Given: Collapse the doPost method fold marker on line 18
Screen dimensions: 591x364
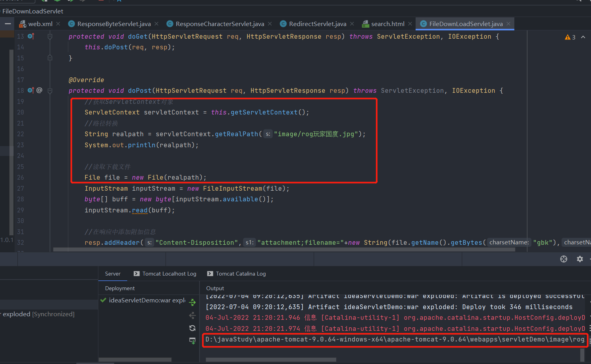Looking at the screenshot, I should pyautogui.click(x=50, y=91).
